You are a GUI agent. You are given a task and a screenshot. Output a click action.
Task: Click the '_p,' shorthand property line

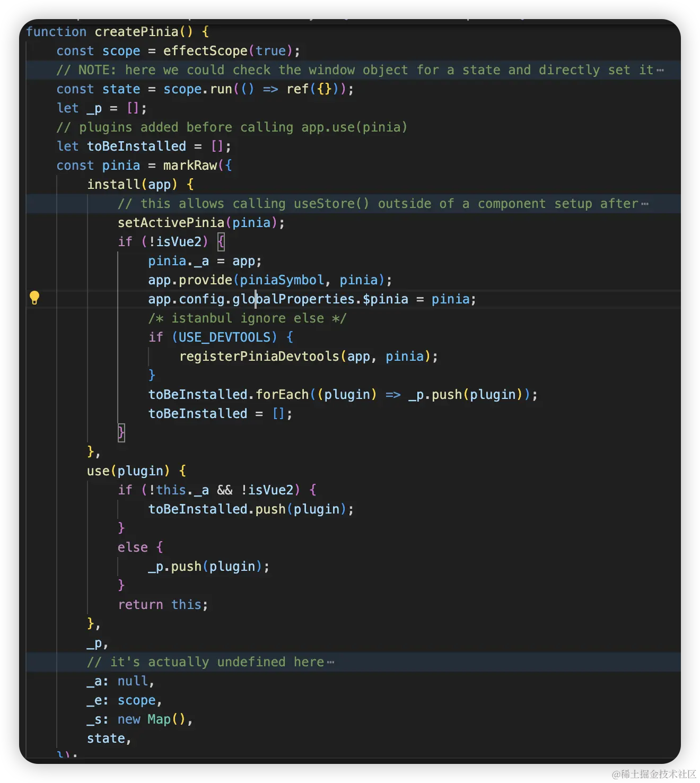pyautogui.click(x=98, y=643)
